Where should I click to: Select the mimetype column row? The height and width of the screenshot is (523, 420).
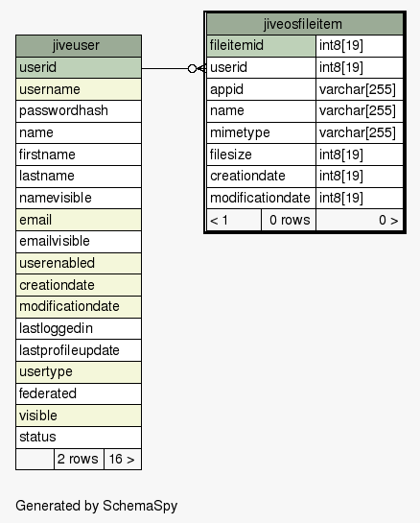tap(305, 133)
